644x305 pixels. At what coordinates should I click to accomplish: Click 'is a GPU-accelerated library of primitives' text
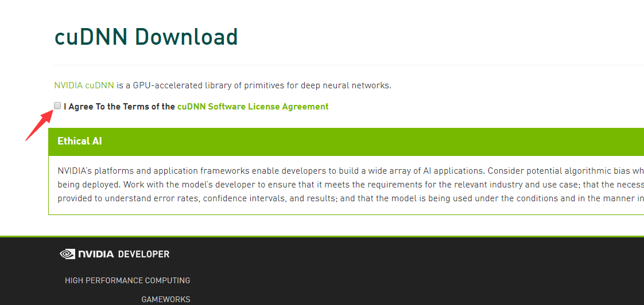click(x=254, y=86)
